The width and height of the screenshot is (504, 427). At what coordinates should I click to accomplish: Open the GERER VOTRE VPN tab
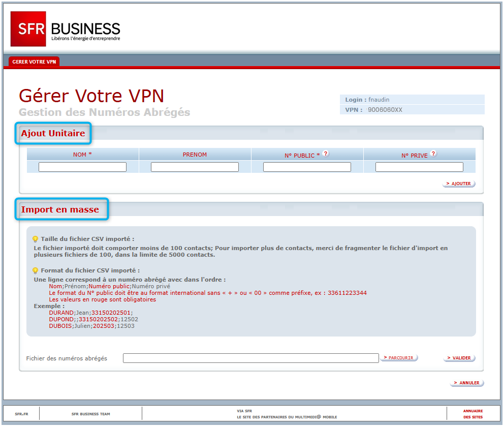[x=34, y=62]
